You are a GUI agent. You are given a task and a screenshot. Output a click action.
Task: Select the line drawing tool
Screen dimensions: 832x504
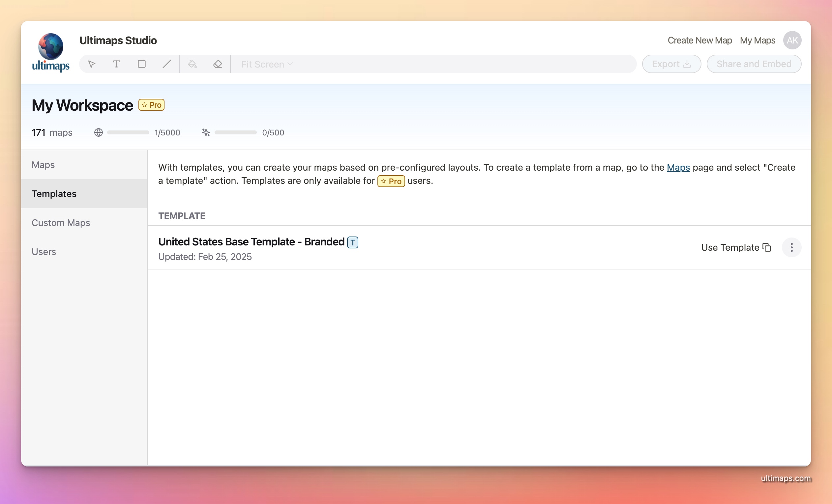click(x=166, y=64)
